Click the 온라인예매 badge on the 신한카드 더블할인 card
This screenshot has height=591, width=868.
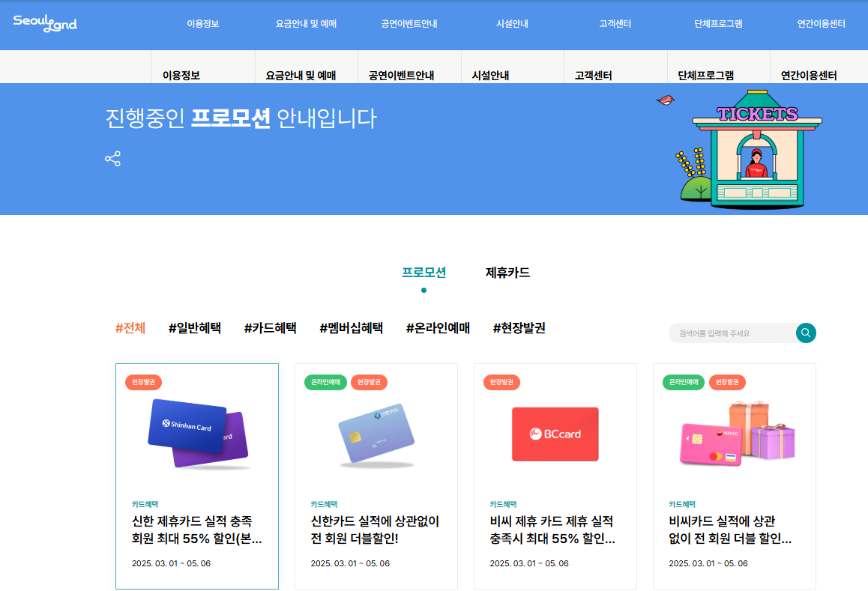pos(325,382)
